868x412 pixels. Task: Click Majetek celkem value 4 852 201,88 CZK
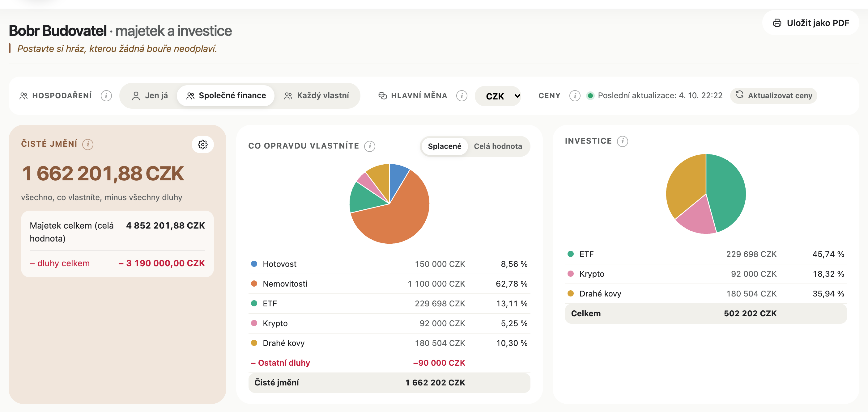(x=165, y=225)
